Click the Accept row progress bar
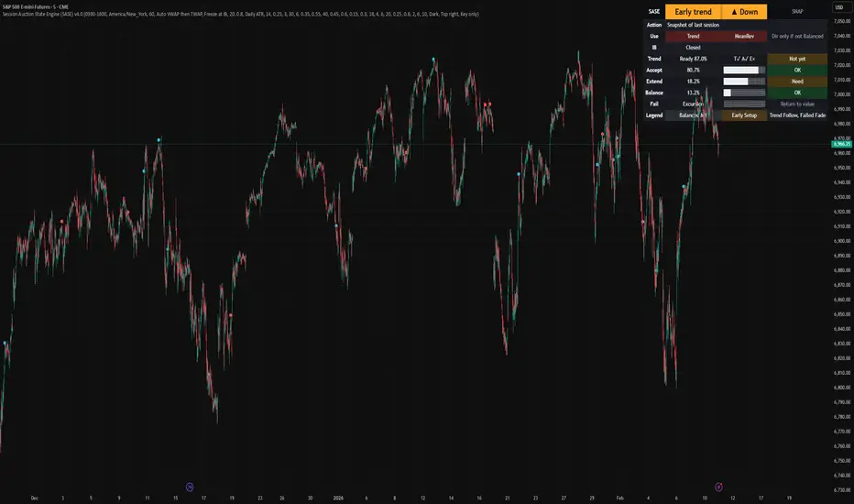854x504 pixels. coord(744,71)
